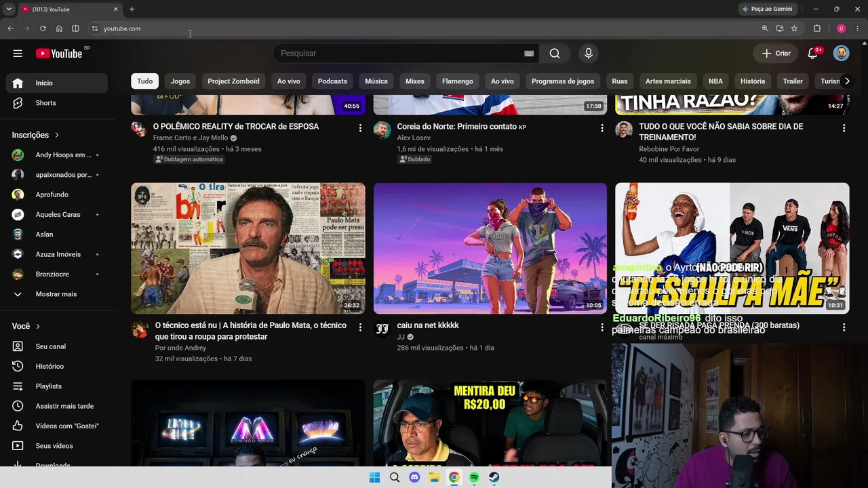Open the account avatar menu
The height and width of the screenshot is (488, 868).
(x=841, y=54)
